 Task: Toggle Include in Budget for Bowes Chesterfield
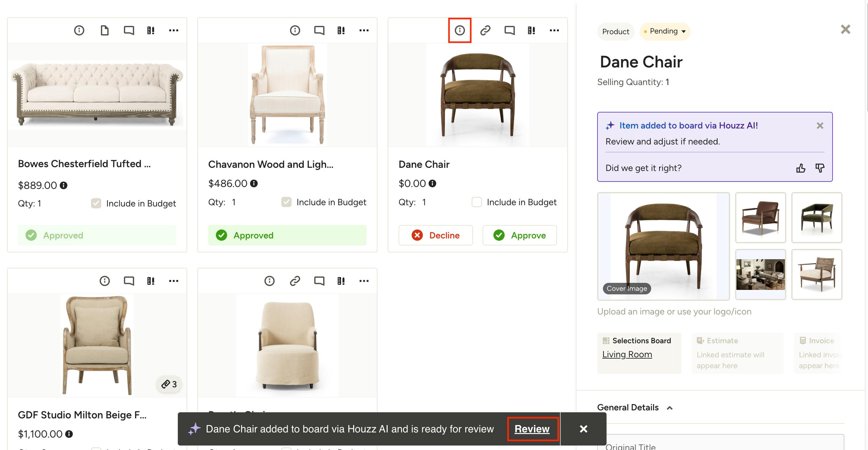96,203
